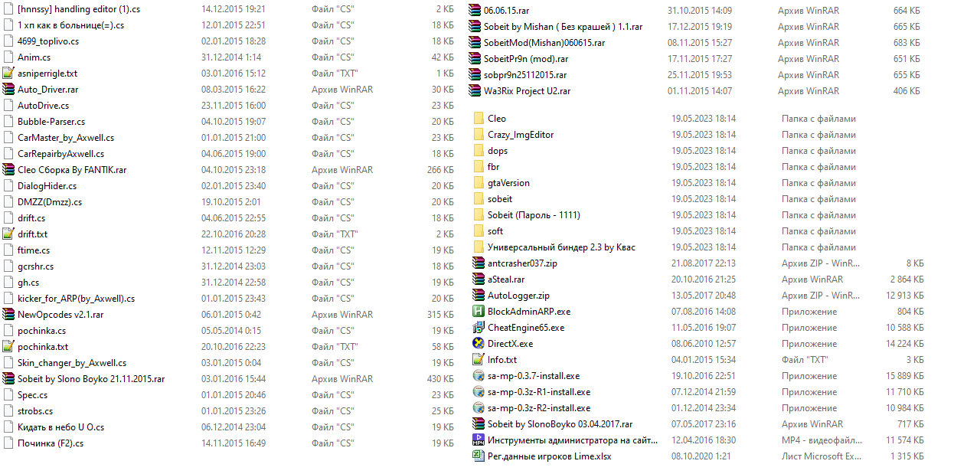Click Починка (F2).cs file name

coord(51,443)
